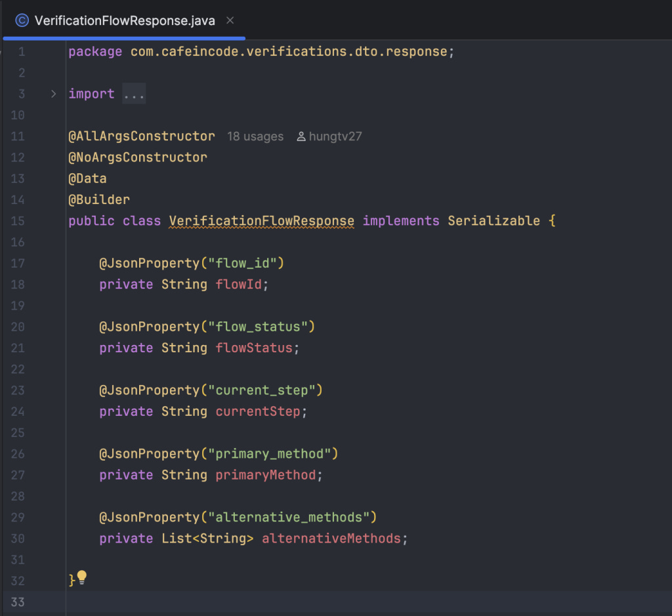The height and width of the screenshot is (616, 672).
Task: Click the Java class icon in tab
Action: coord(22,20)
